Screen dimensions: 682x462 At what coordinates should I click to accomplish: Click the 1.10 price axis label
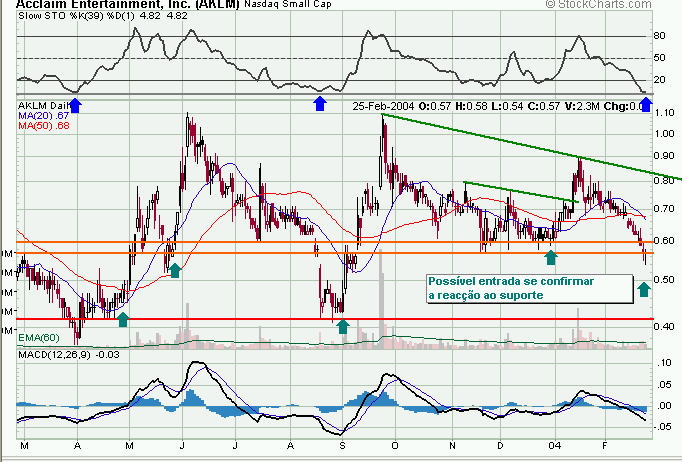point(664,113)
